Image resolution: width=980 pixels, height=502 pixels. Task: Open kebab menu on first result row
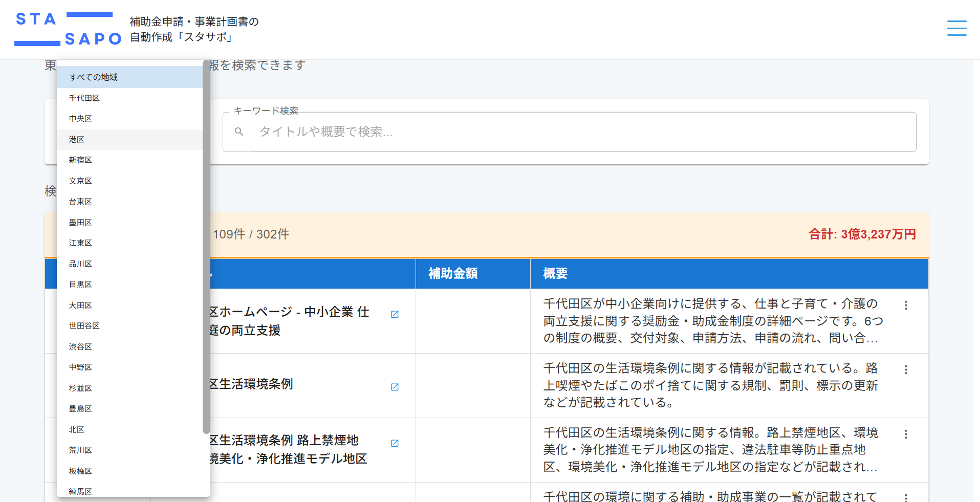tap(906, 305)
